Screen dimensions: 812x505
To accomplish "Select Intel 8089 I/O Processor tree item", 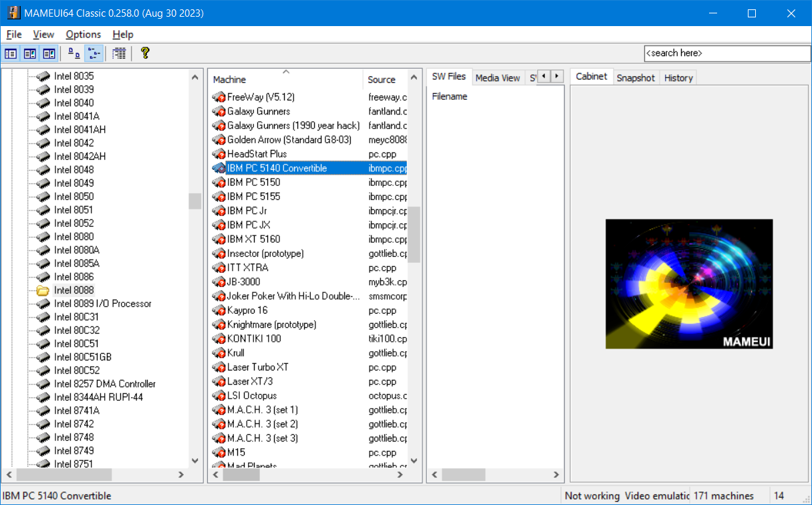I will tap(103, 304).
